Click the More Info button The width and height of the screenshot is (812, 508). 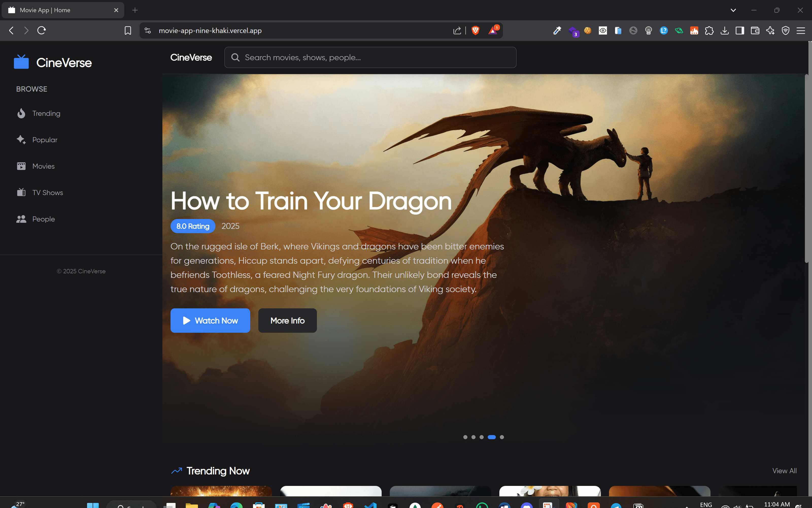click(x=287, y=321)
